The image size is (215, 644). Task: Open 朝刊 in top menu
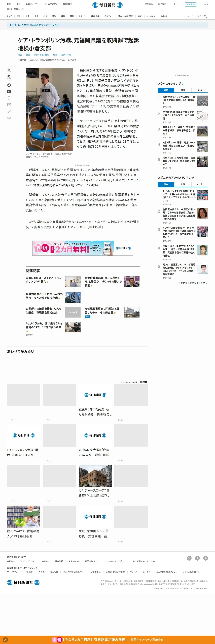[9, 4]
